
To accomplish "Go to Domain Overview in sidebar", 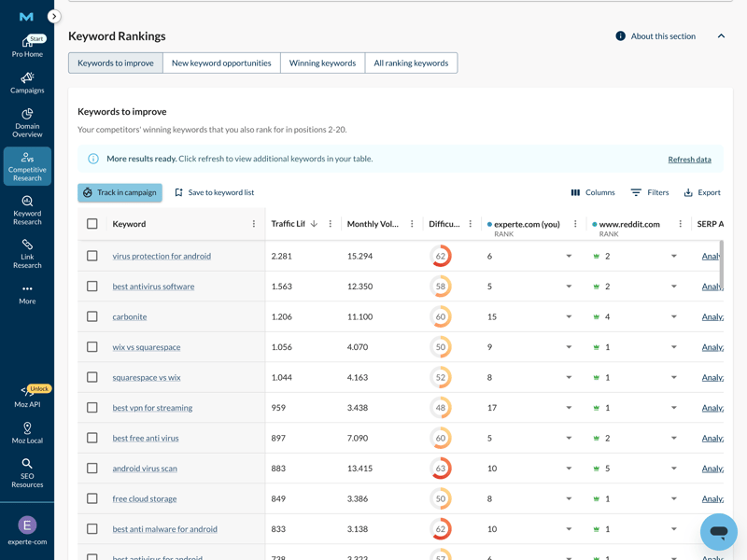I will (27, 123).
